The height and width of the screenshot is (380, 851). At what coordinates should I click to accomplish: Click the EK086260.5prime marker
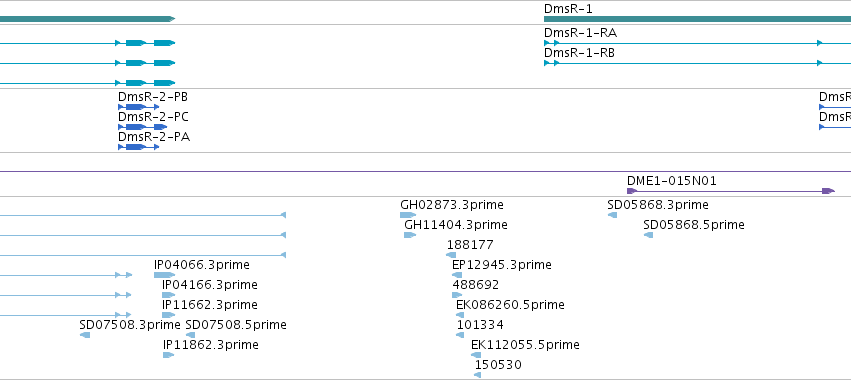(460, 315)
